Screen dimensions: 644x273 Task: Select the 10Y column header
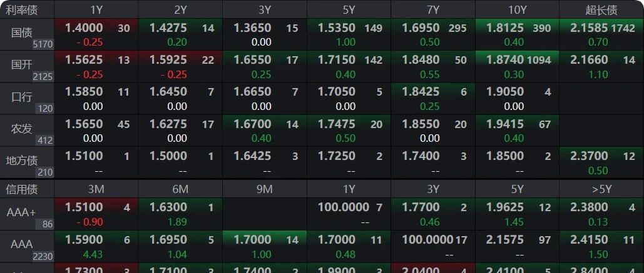pos(517,10)
